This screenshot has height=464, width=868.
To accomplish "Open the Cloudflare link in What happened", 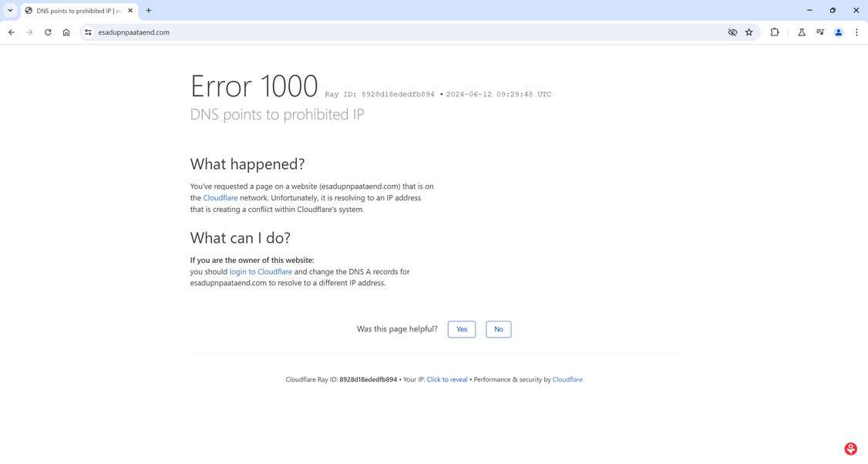I will [x=220, y=197].
